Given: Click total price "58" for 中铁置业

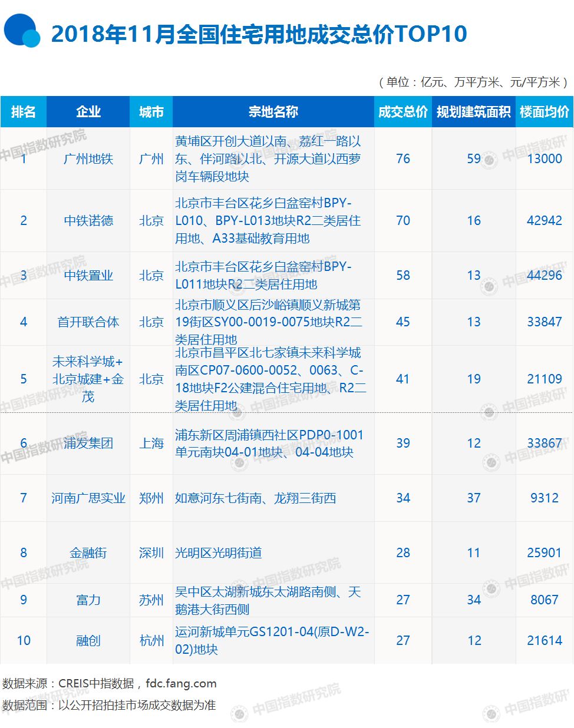Looking at the screenshot, I should click(403, 276).
